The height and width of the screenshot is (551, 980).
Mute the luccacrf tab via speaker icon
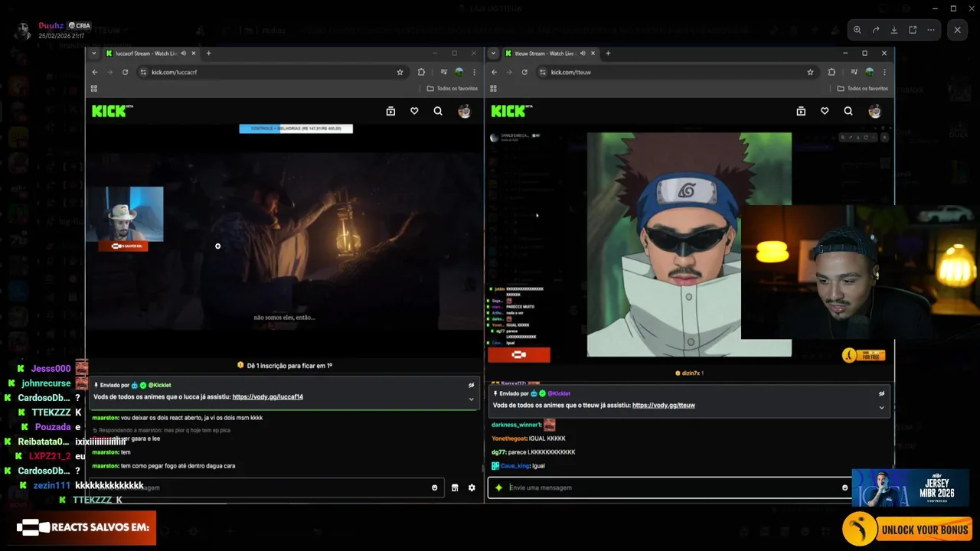point(183,54)
